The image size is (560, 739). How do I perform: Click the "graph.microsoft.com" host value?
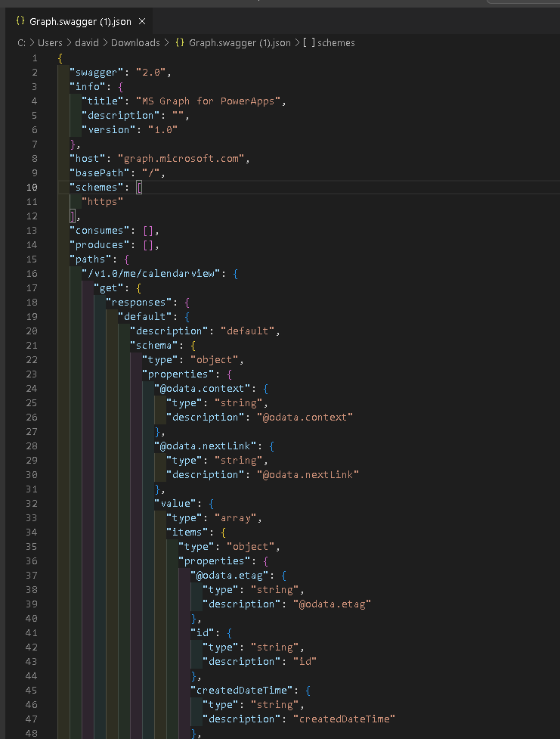tap(181, 159)
